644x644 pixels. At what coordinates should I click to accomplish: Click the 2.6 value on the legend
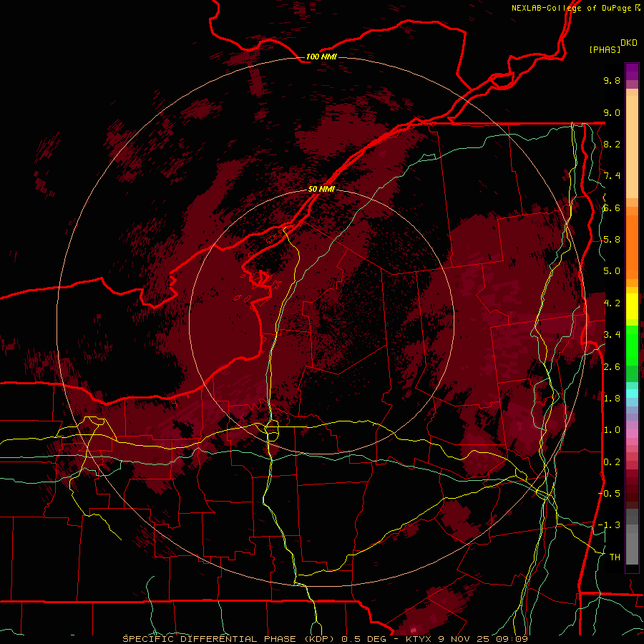pos(612,367)
